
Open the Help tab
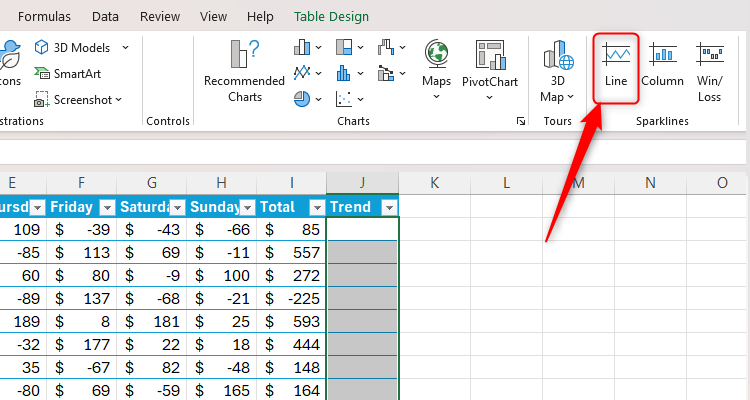(x=260, y=17)
